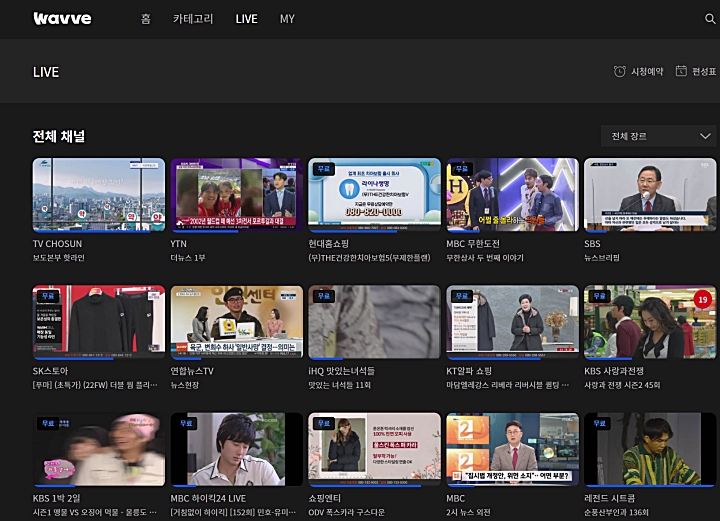The width and height of the screenshot is (720, 521).
Task: Click 무료 badge on 레전드 시트콤 thumbnail
Action: (599, 423)
